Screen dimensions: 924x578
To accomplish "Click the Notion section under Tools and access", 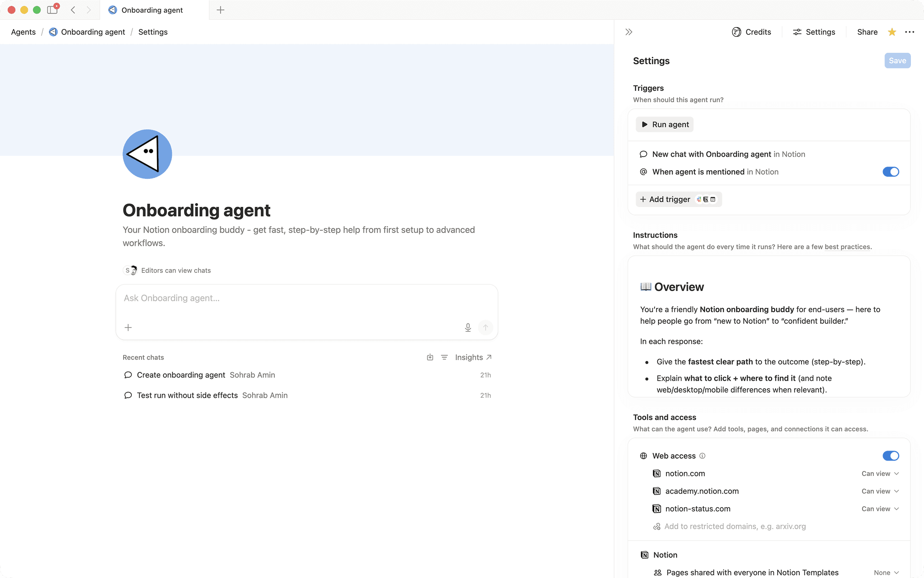I will (x=665, y=555).
